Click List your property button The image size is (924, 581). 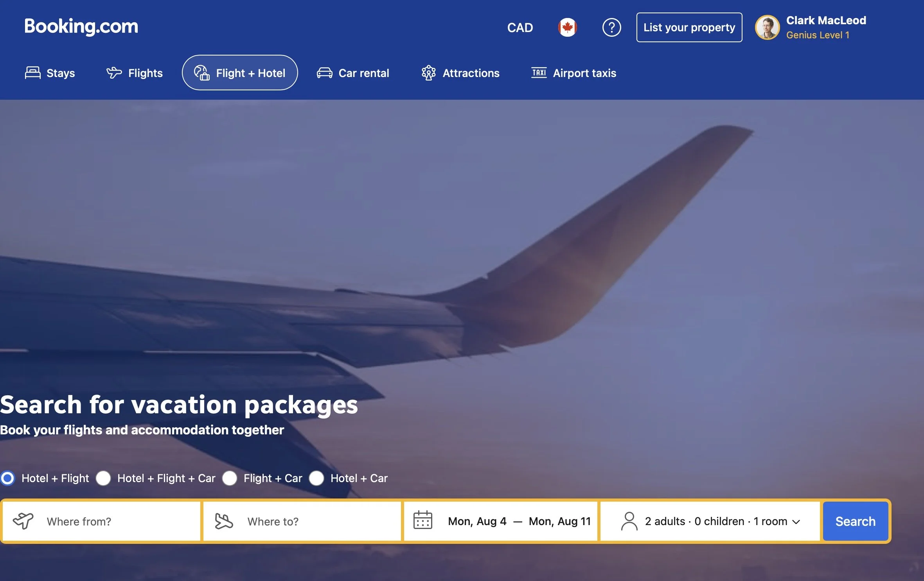(689, 27)
